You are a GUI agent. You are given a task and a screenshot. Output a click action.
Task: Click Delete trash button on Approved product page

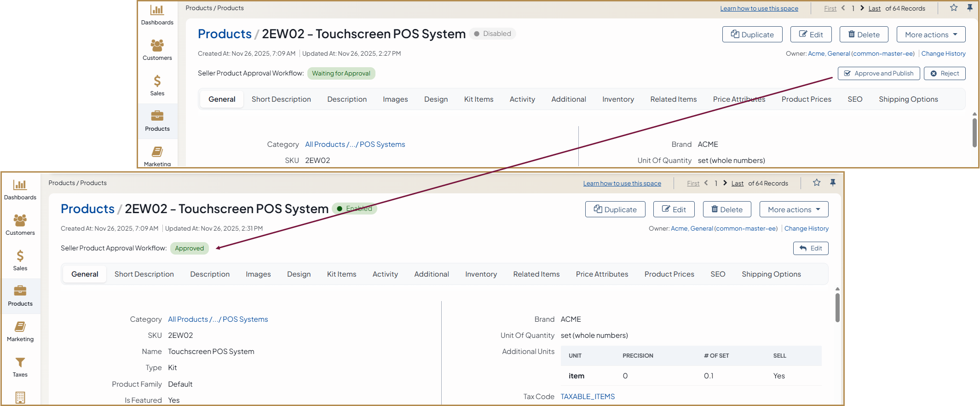tap(726, 209)
